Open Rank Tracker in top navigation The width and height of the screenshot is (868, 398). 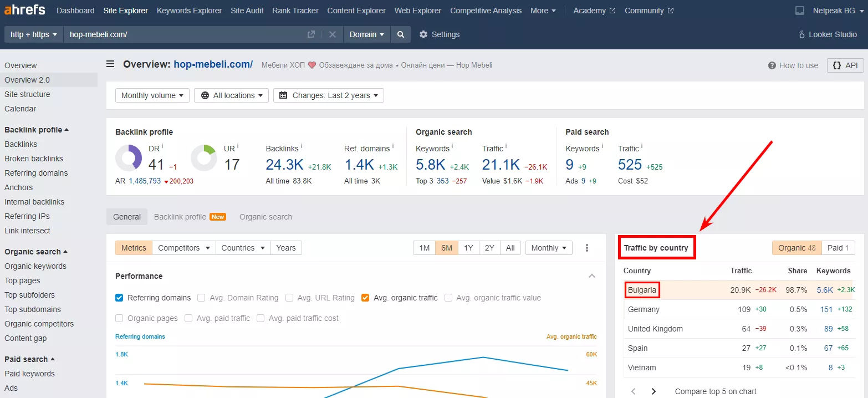(295, 11)
